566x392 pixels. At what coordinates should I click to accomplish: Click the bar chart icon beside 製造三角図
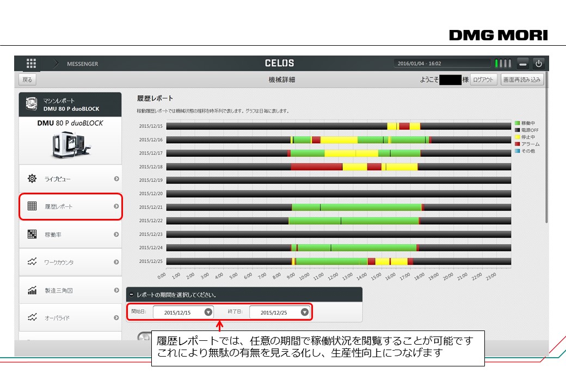click(32, 290)
